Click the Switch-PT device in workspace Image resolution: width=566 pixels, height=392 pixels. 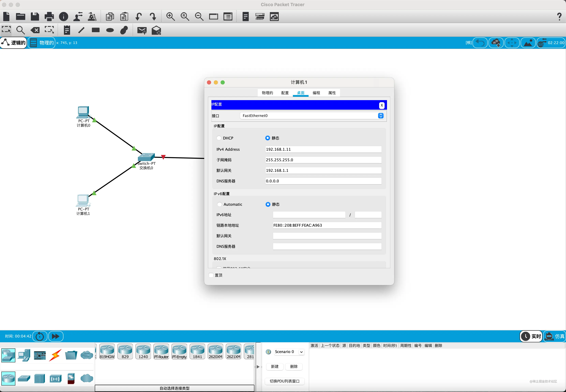pyautogui.click(x=146, y=157)
